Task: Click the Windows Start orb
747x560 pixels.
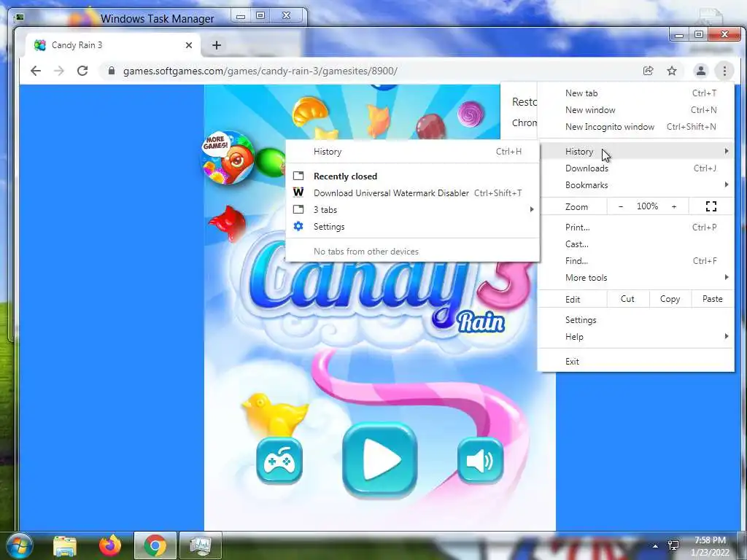Action: point(19,545)
